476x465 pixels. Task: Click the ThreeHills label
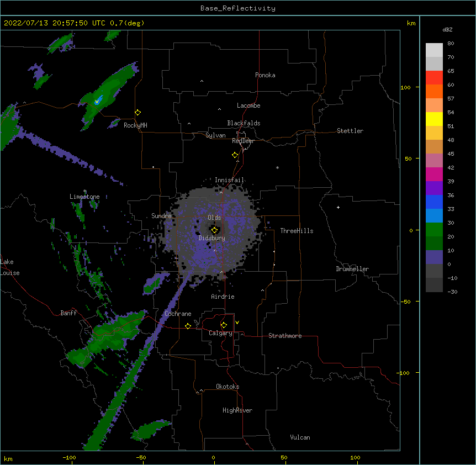coord(297,231)
